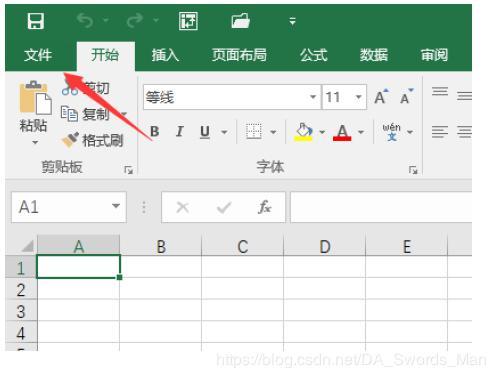Screen dimensions: 495x378
Task: Open the Undo history dropdown arrow
Action: point(106,20)
